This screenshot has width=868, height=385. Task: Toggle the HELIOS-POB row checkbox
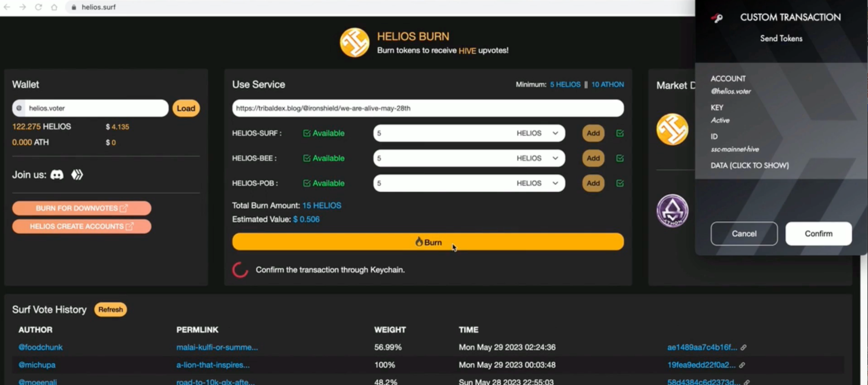(620, 183)
